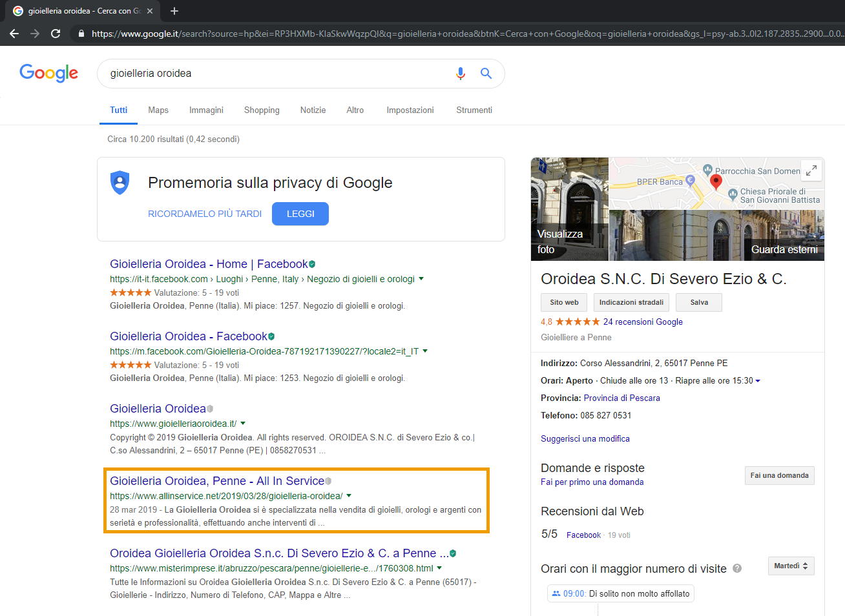Click the microphone voice search icon
This screenshot has height=616, width=845.
[x=461, y=74]
